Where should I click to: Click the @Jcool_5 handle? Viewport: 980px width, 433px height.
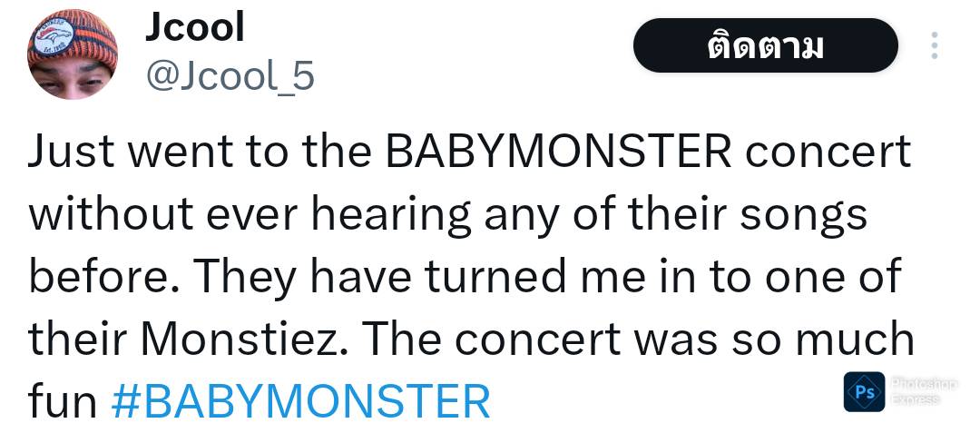click(230, 76)
